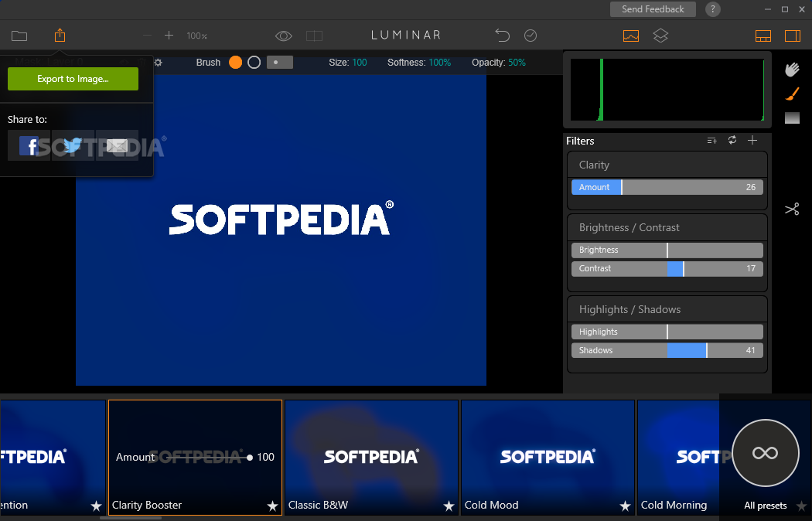The height and width of the screenshot is (521, 812).
Task: Click the Opacity value 50%
Action: pyautogui.click(x=517, y=63)
